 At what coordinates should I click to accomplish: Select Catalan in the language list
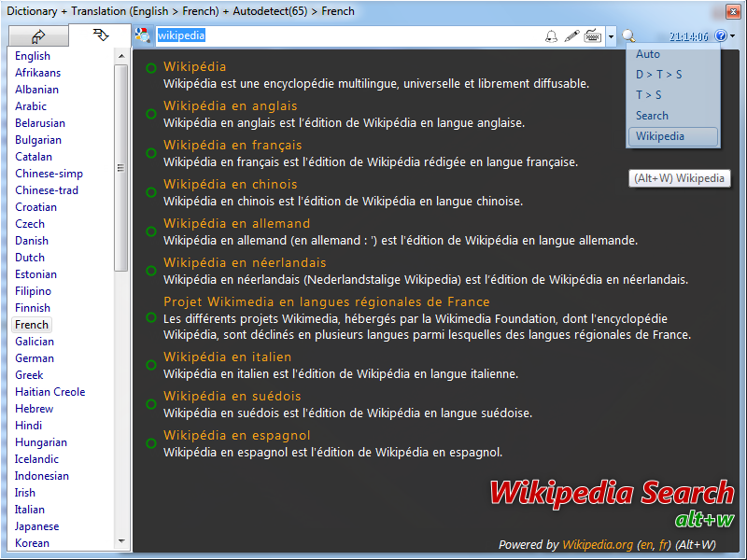point(34,157)
